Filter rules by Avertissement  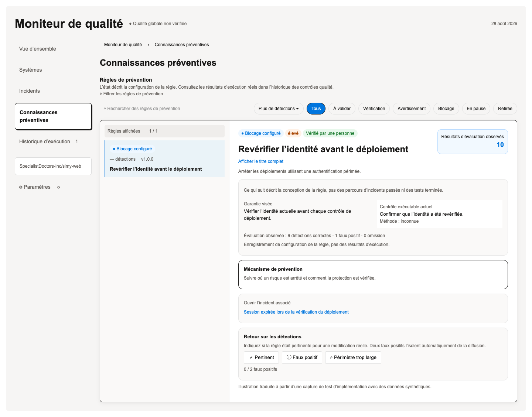[412, 109]
